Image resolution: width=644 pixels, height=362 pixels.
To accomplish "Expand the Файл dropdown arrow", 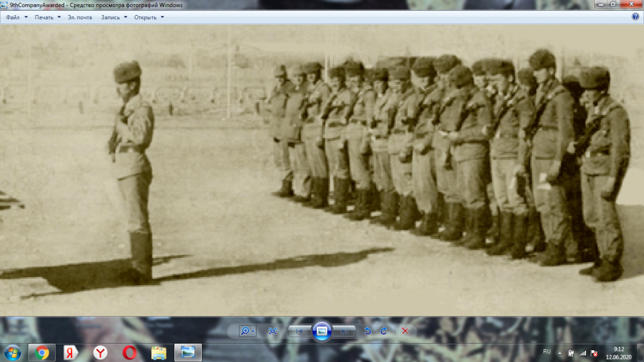I will tap(26, 17).
